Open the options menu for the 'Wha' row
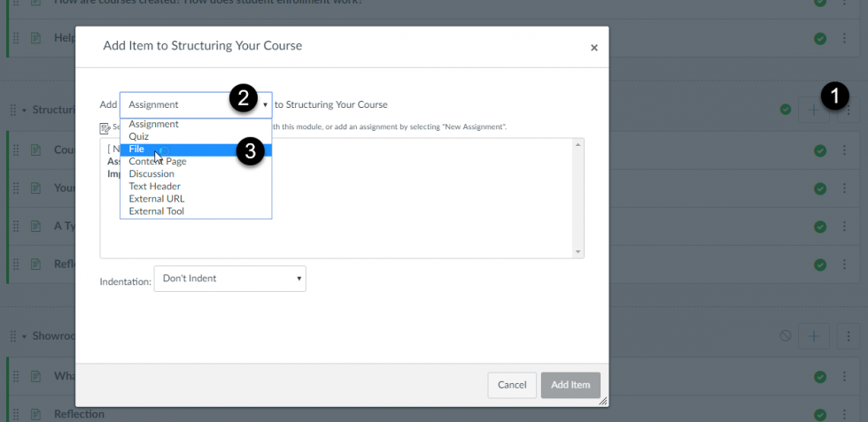868x422 pixels. (844, 376)
